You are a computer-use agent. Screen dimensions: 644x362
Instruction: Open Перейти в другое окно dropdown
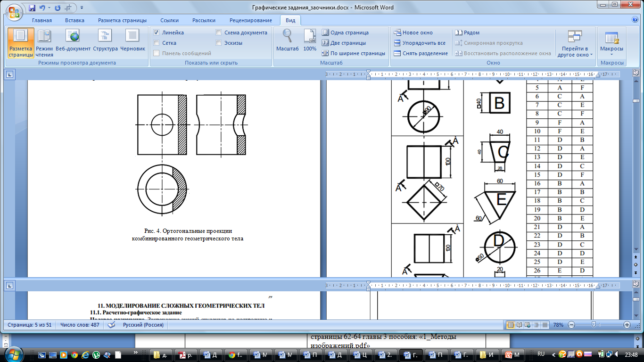[x=575, y=44]
